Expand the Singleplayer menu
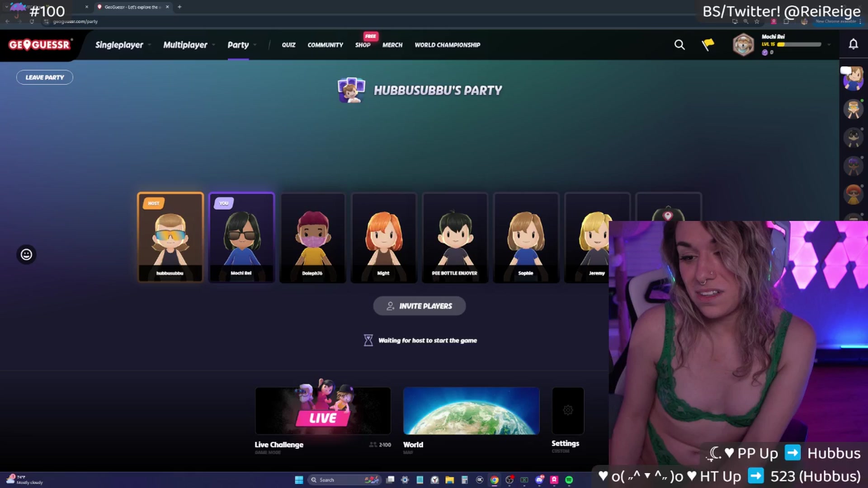The height and width of the screenshot is (488, 868). click(x=123, y=45)
